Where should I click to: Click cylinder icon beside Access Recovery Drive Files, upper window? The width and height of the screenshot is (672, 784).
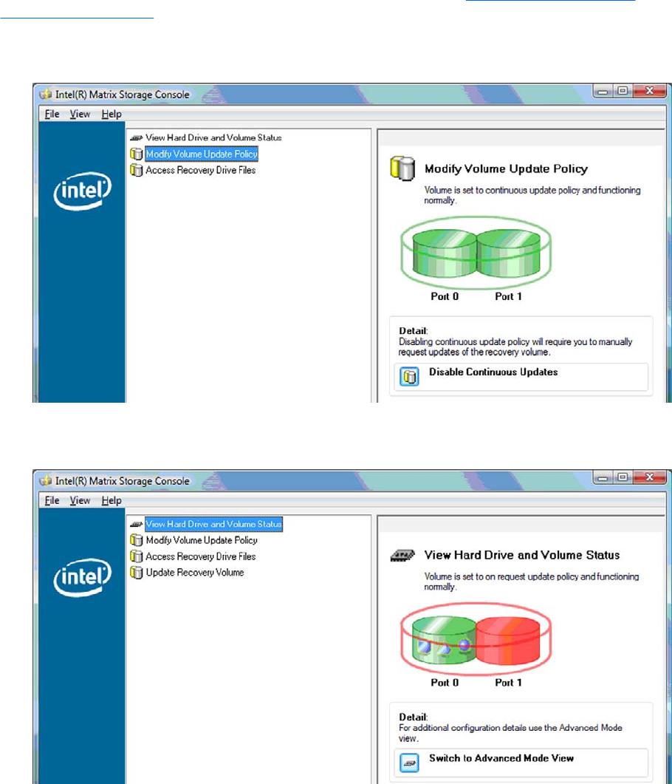[136, 170]
